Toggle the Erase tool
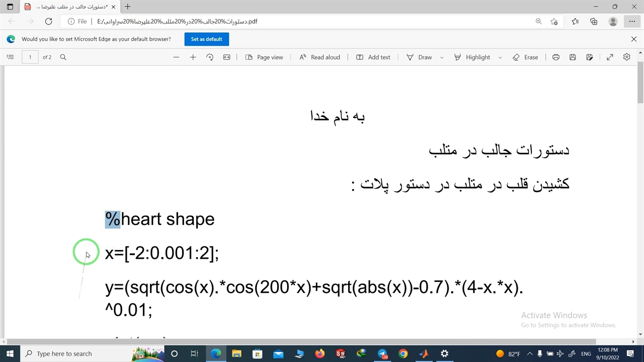Image resolution: width=644 pixels, height=362 pixels. 525,57
